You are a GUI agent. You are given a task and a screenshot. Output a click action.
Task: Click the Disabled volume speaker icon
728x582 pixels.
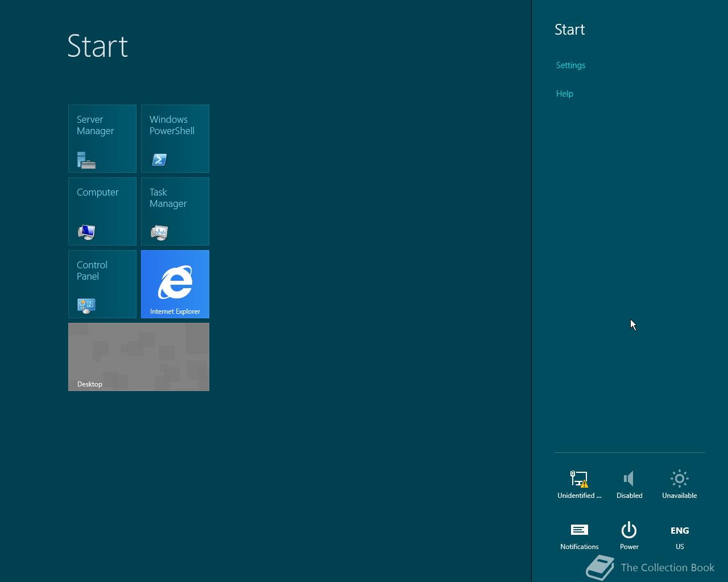[x=629, y=484]
